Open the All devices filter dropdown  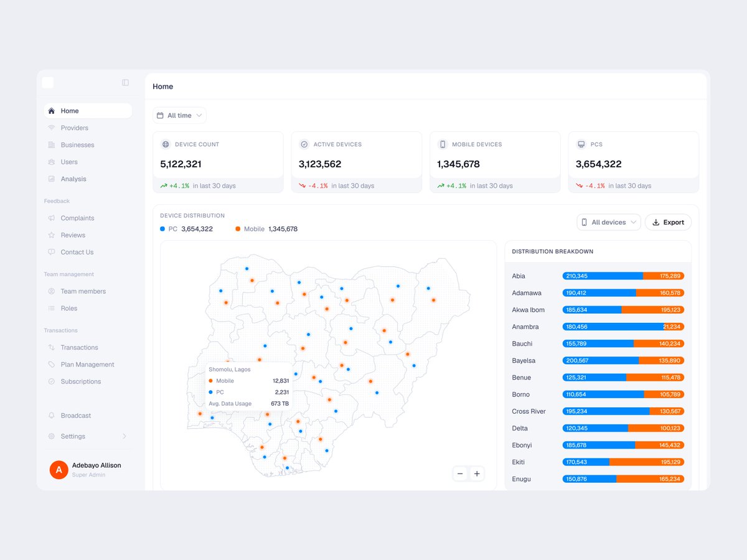pos(609,222)
